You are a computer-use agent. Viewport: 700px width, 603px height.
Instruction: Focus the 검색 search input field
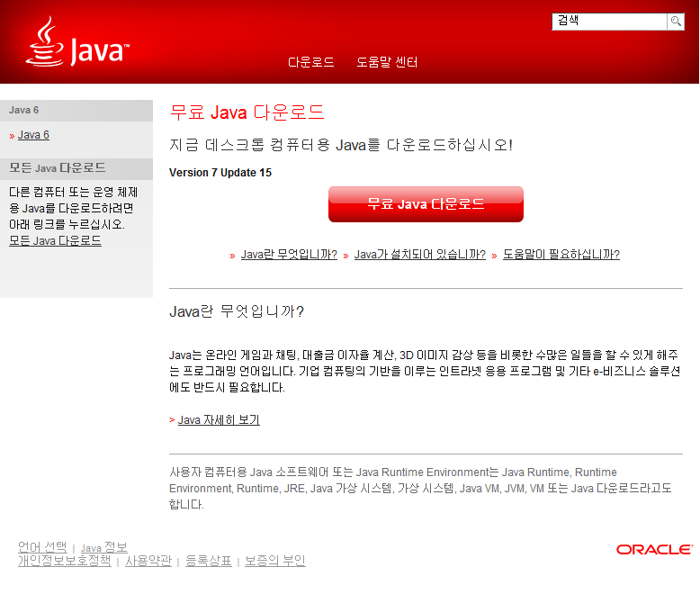tap(609, 22)
